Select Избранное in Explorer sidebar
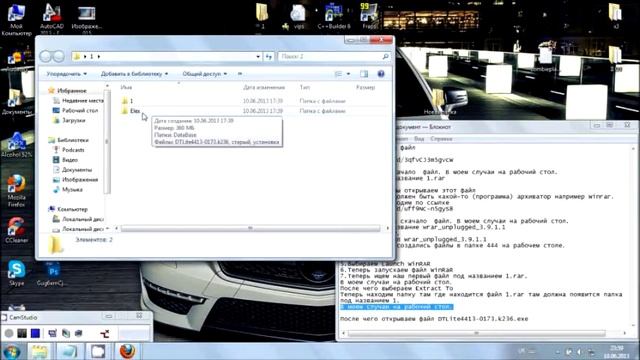 tap(71, 91)
